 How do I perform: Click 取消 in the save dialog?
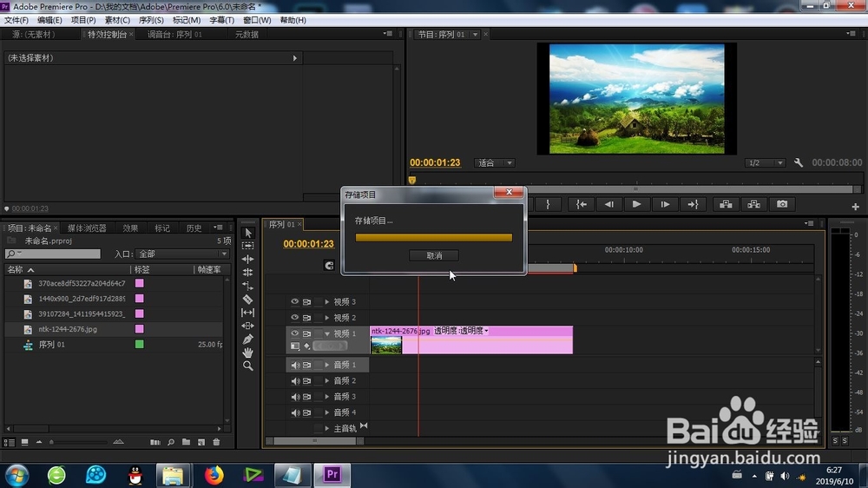pos(434,255)
